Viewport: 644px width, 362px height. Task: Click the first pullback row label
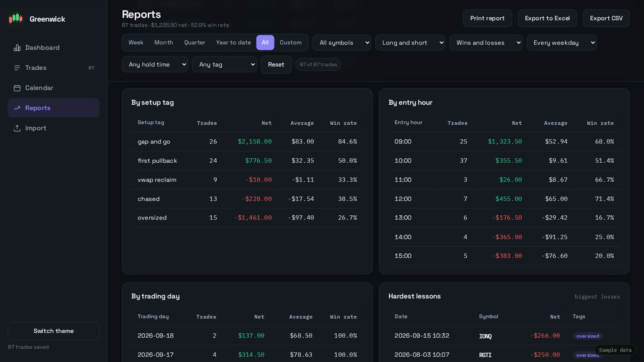click(x=157, y=161)
